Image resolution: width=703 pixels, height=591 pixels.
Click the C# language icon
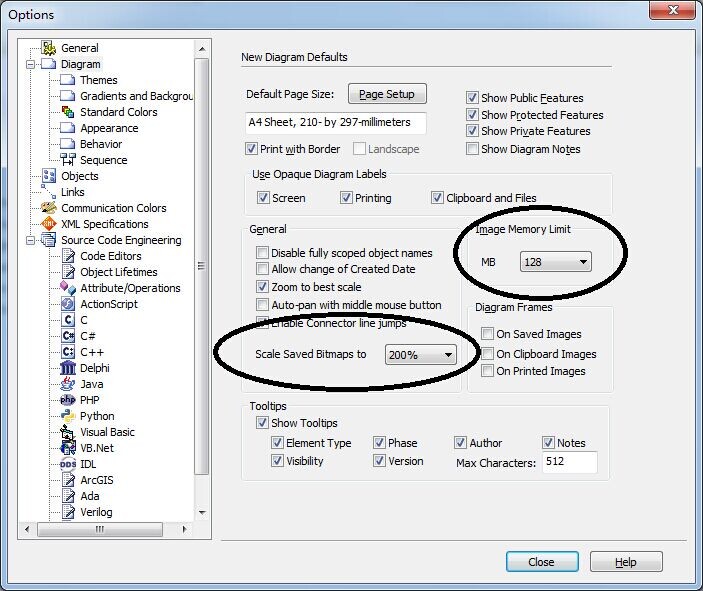(68, 336)
